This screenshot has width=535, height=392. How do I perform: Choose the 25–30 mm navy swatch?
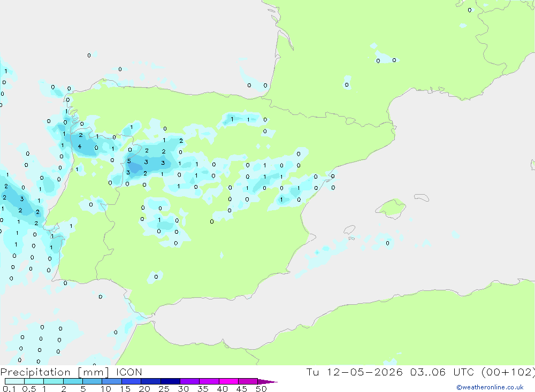[x=170, y=381]
